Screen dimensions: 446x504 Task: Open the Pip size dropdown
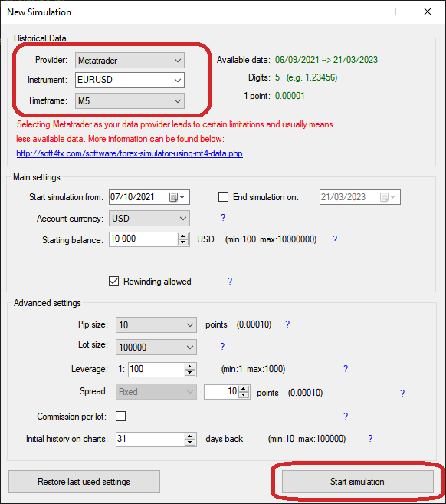pyautogui.click(x=156, y=325)
